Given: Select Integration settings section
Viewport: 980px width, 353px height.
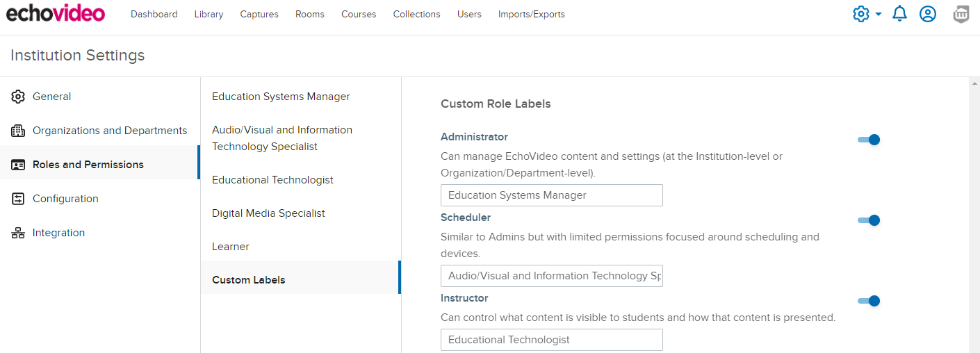Looking at the screenshot, I should (100, 233).
